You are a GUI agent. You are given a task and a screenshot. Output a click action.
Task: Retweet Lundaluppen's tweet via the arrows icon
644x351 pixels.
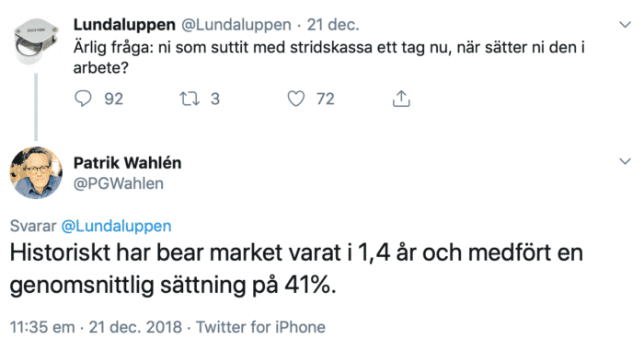coord(190,99)
